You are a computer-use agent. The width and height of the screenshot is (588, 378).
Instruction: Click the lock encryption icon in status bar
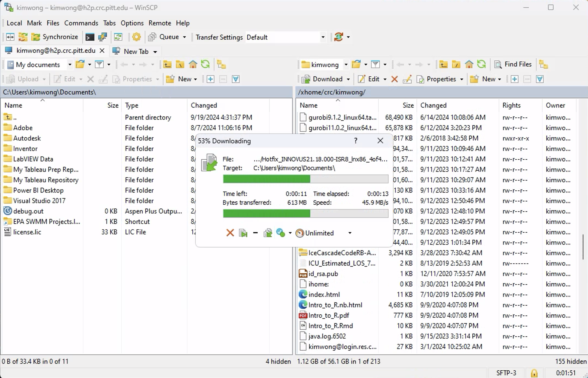pyautogui.click(x=534, y=373)
